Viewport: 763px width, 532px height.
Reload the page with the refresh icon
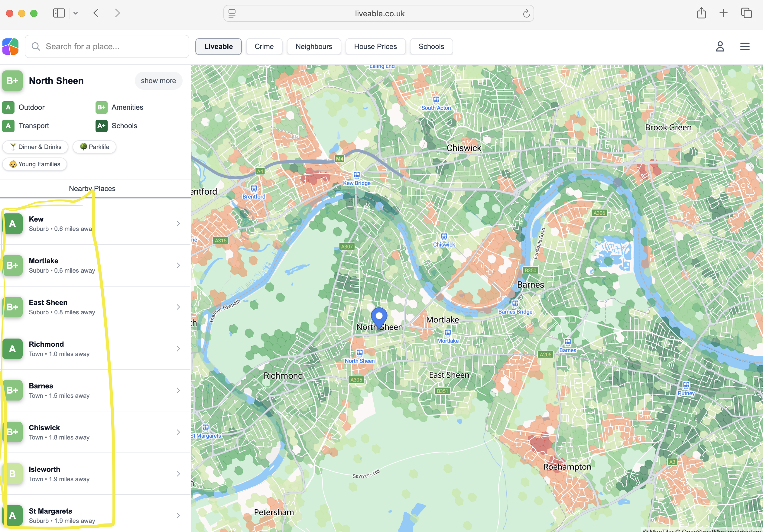click(526, 14)
